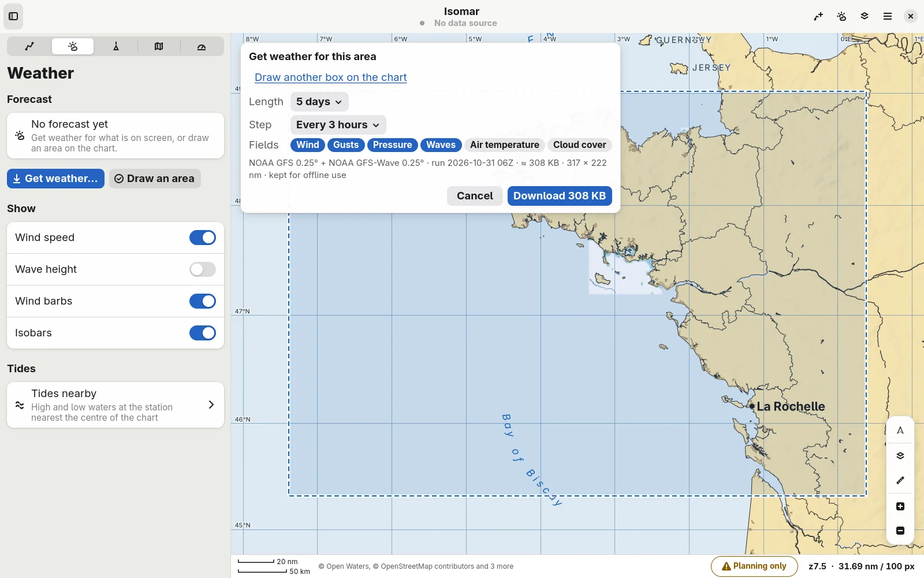Open the Step Every 3 hours dropdown
Screen dimensions: 924x578
tap(338, 125)
